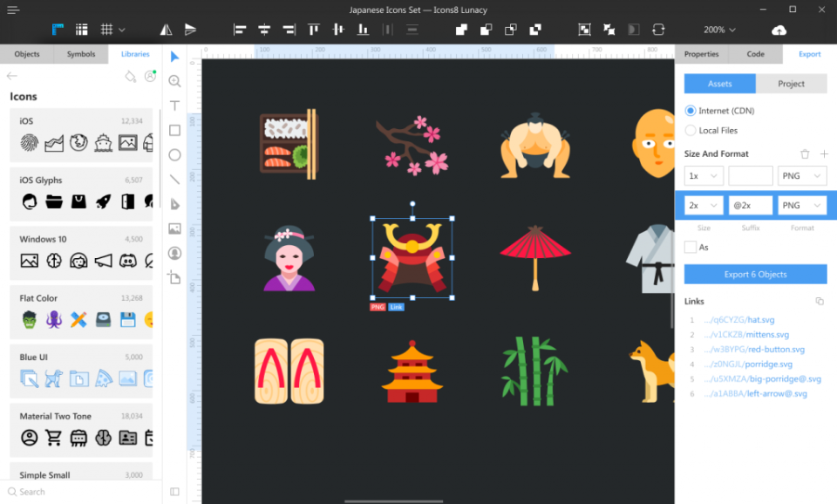Open the PNG format dropdown
Viewport: 837px width, 504px height.
click(801, 175)
